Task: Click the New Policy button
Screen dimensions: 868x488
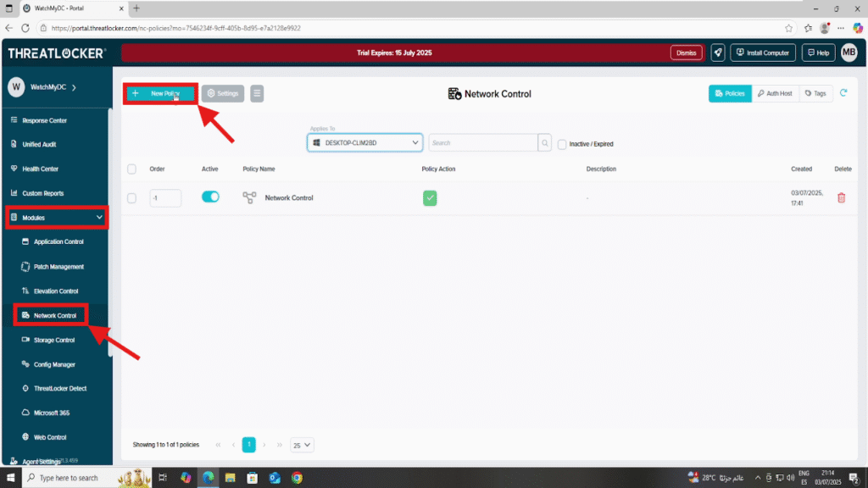Action: pos(160,93)
